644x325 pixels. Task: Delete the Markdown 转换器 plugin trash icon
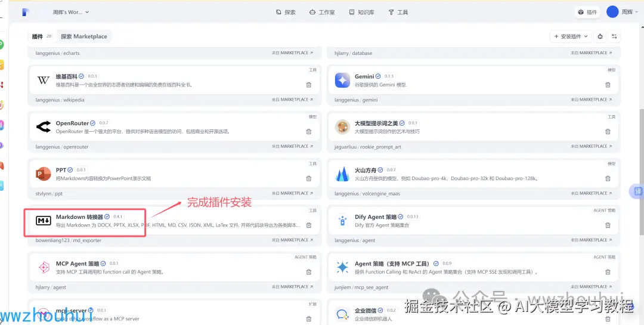tap(308, 225)
